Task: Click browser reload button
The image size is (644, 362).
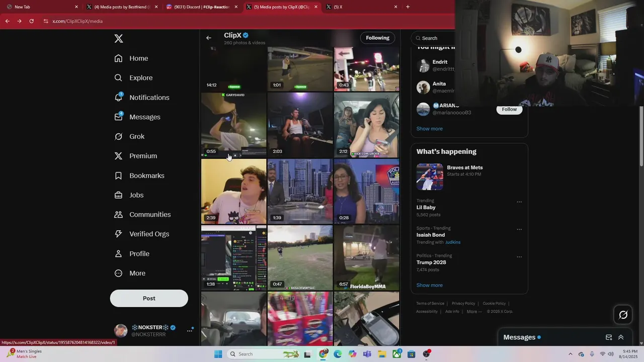Action: tap(31, 21)
